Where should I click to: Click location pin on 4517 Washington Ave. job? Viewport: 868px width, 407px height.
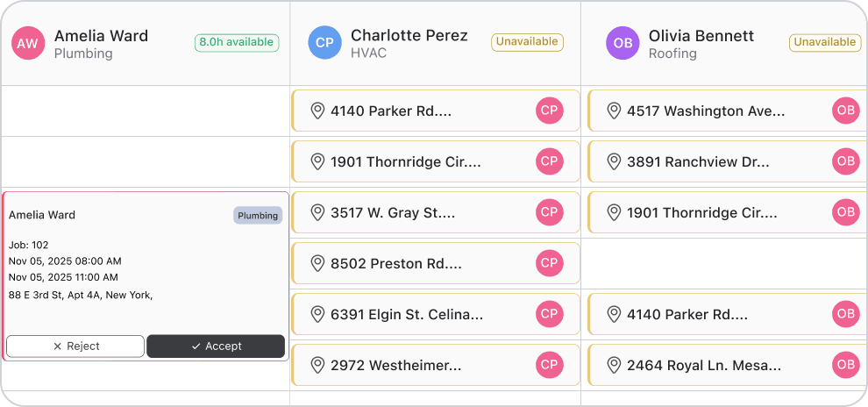(614, 111)
